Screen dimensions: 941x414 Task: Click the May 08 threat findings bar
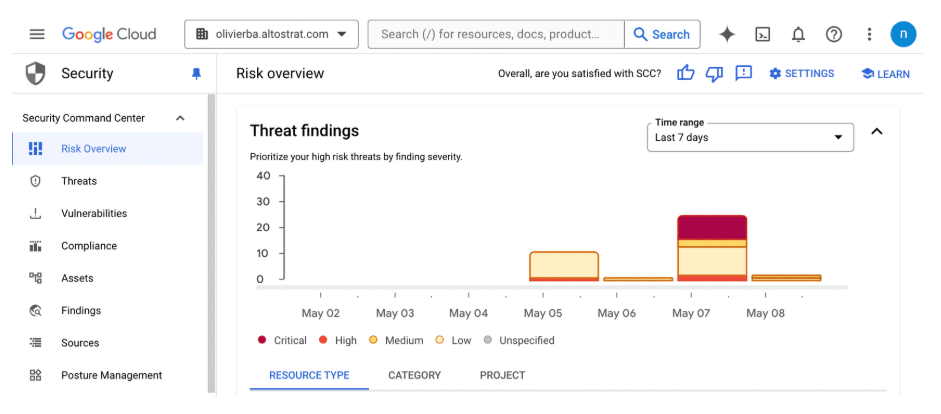point(786,278)
